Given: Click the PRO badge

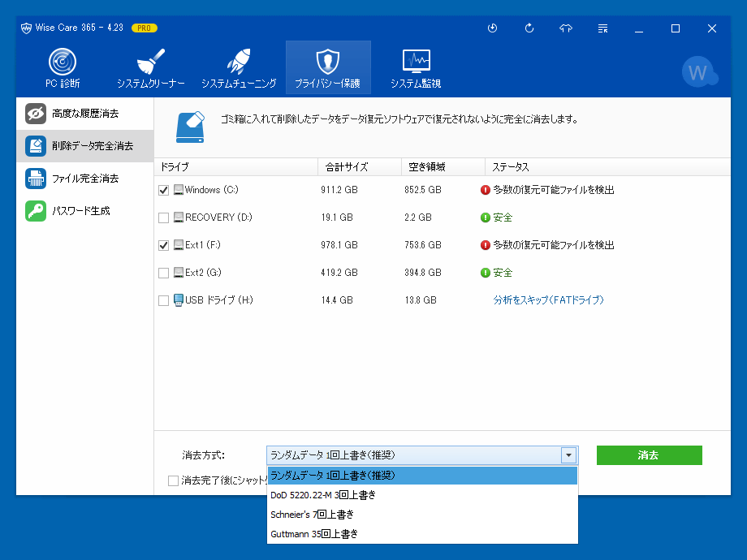Looking at the screenshot, I should pos(144,28).
